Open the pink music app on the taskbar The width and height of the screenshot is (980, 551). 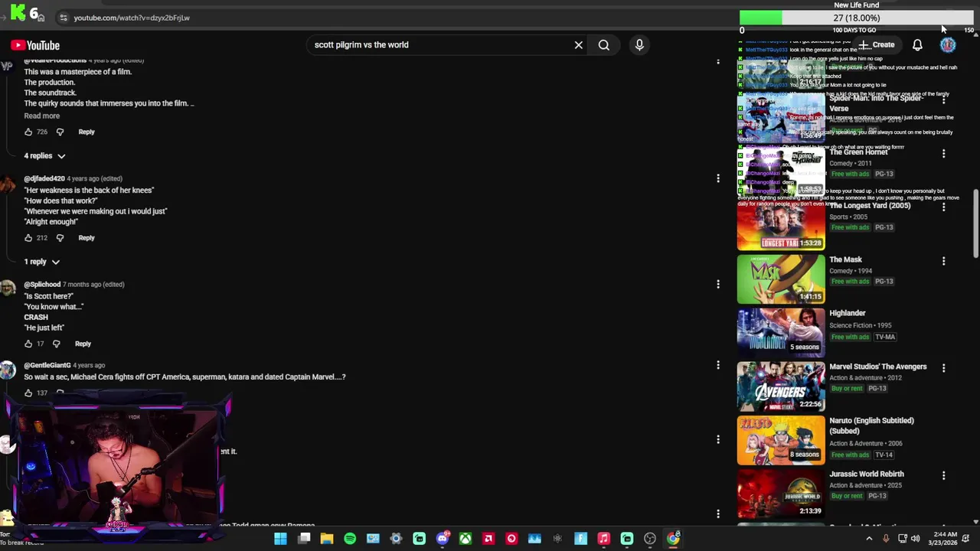click(x=603, y=539)
